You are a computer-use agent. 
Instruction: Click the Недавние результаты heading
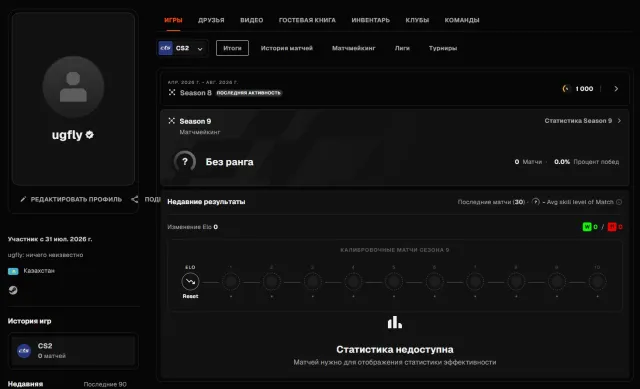[206, 202]
